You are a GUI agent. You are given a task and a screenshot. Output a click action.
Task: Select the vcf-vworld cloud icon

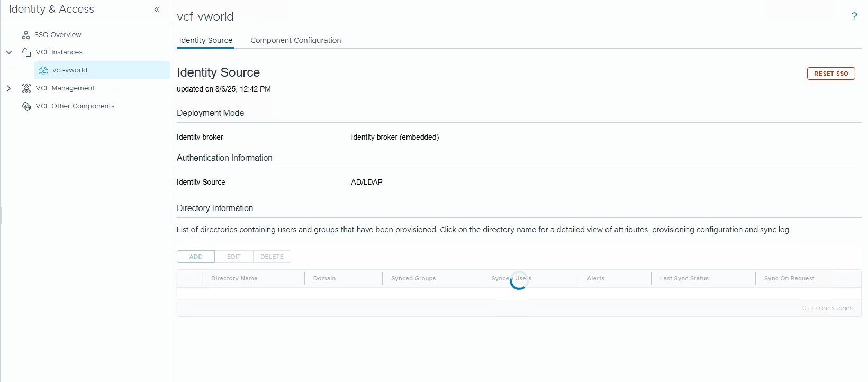[43, 70]
